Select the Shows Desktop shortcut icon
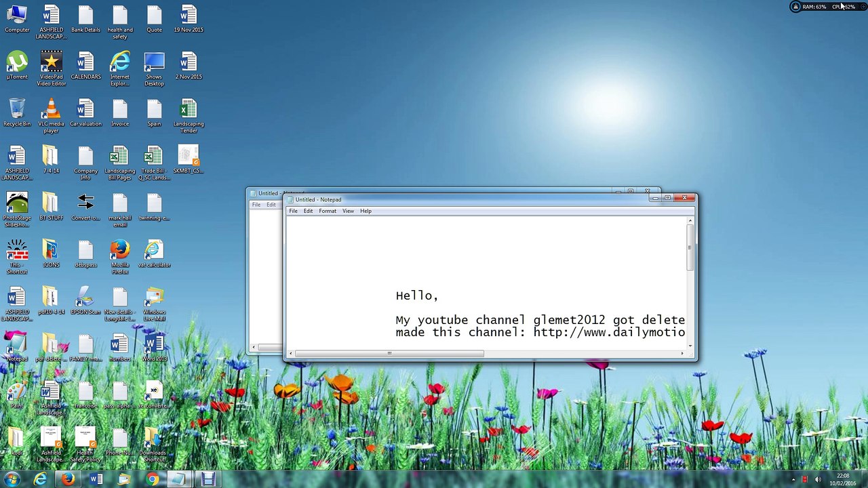868x488 pixels. click(154, 69)
